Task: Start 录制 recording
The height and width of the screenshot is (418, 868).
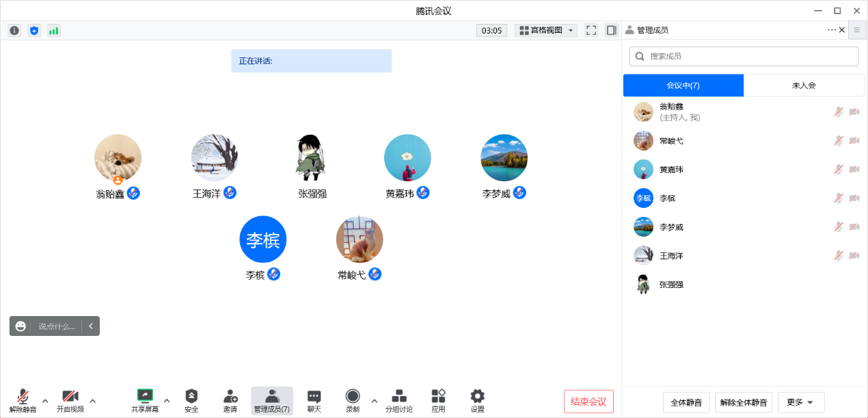Action: [353, 401]
